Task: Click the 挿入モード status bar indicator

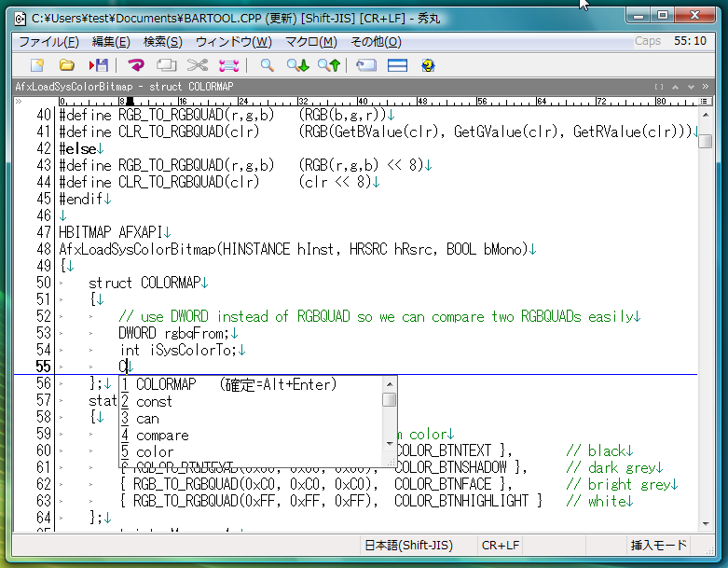Action: (x=658, y=546)
